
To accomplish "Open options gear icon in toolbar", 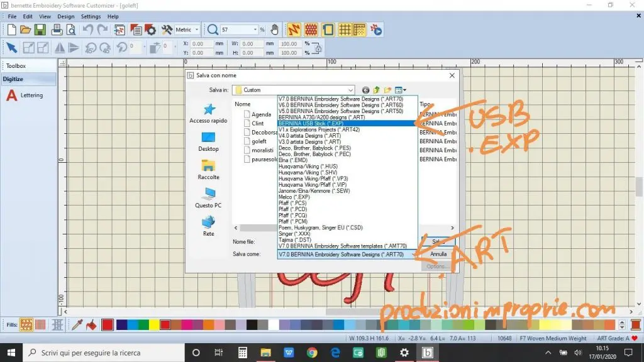I will [x=150, y=30].
